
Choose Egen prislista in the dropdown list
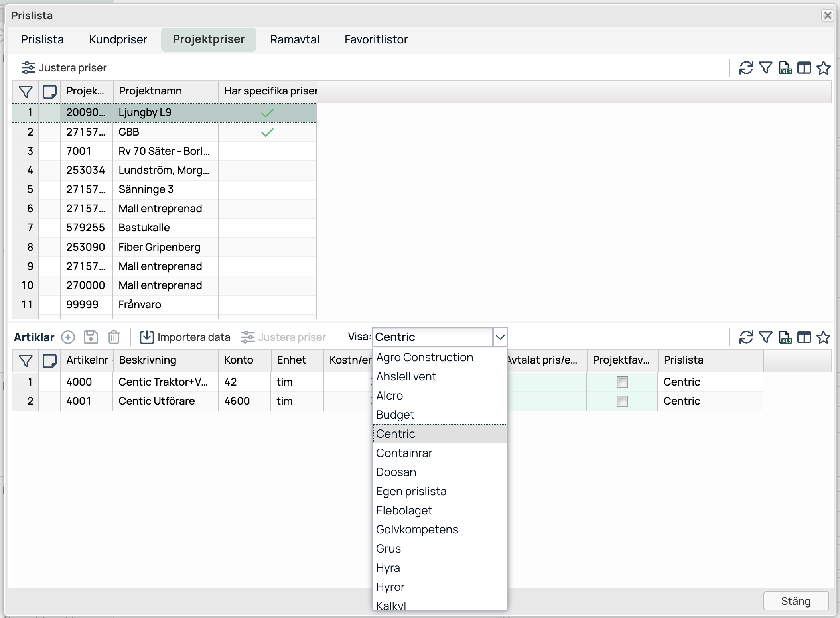[x=411, y=491]
